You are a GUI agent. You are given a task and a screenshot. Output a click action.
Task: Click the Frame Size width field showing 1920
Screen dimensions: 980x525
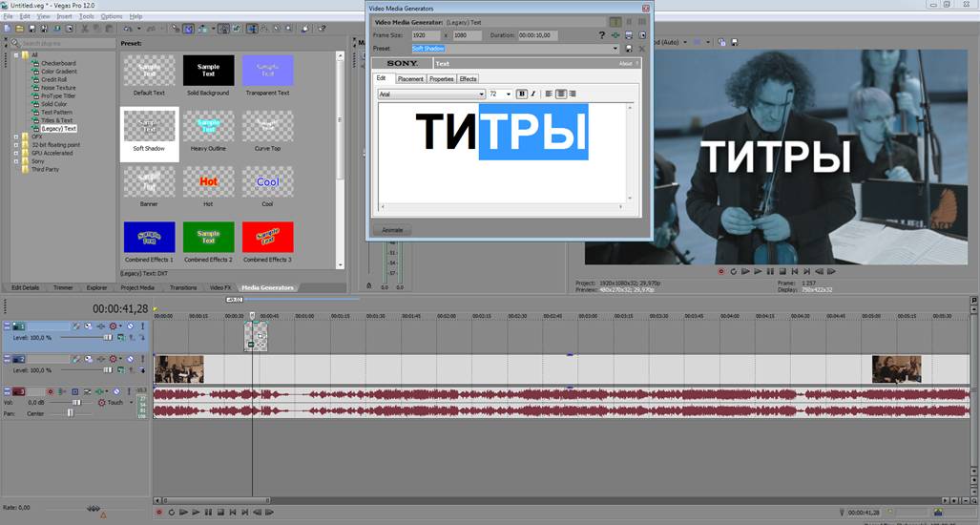[x=426, y=35]
